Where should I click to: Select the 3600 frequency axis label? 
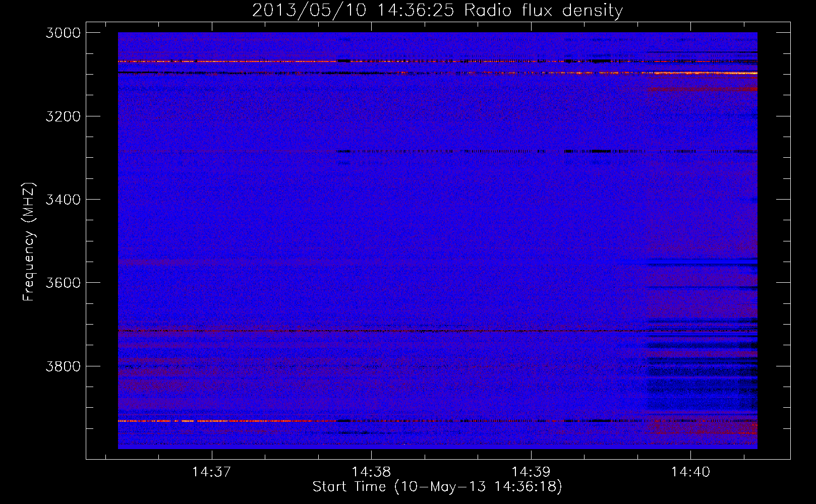(x=63, y=283)
